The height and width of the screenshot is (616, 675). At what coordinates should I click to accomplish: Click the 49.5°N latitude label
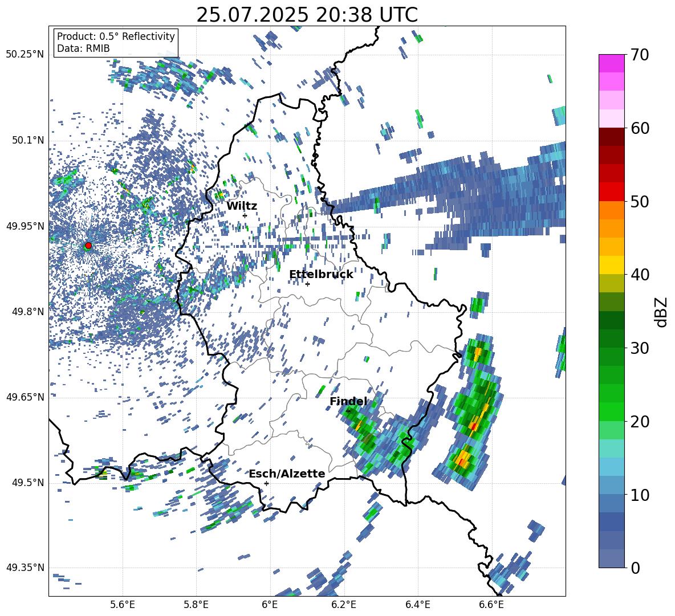point(28,483)
